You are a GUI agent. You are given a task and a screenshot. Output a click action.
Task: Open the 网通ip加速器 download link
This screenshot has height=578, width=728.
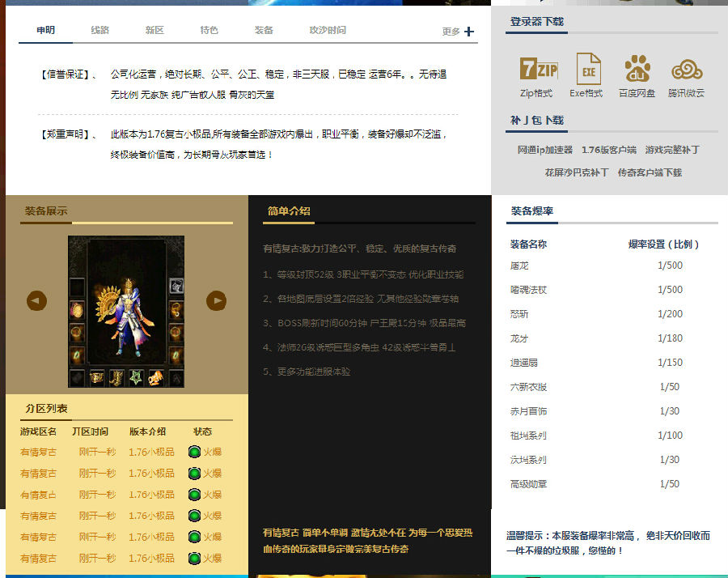pos(545,150)
